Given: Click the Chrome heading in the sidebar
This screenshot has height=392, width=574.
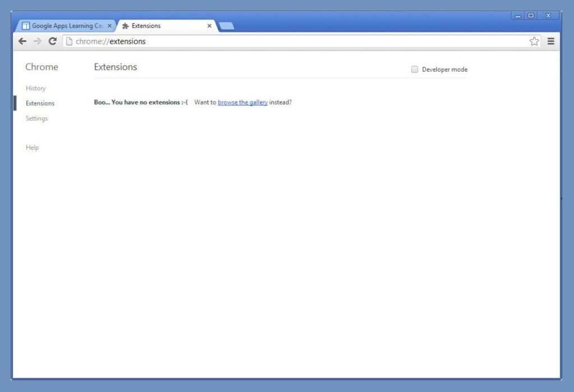Looking at the screenshot, I should tap(41, 67).
